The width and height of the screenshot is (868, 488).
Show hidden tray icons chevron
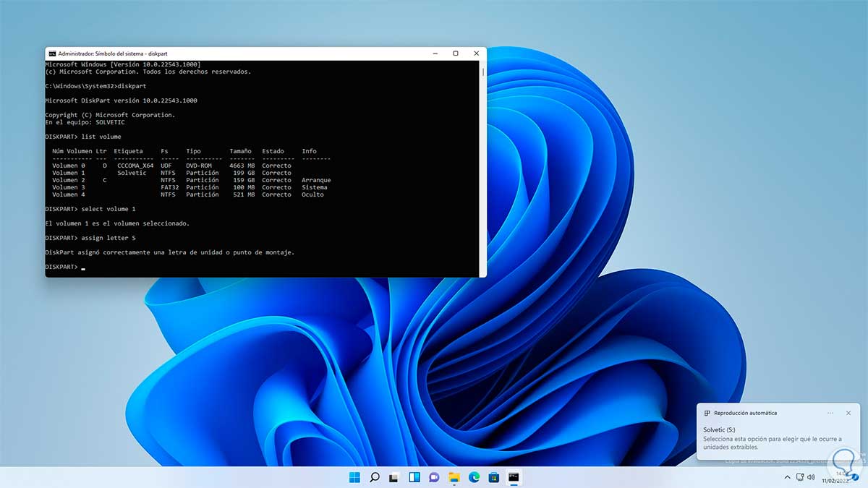point(786,477)
